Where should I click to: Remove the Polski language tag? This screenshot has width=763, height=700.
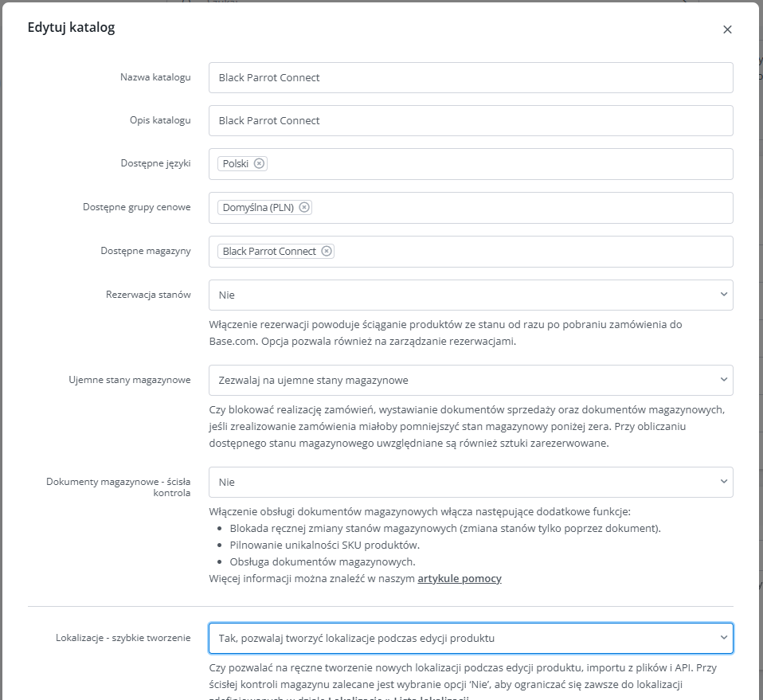point(260,163)
